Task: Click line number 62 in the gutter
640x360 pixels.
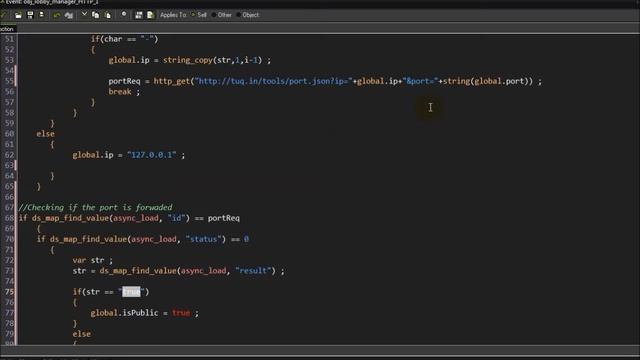Action: tap(9, 155)
